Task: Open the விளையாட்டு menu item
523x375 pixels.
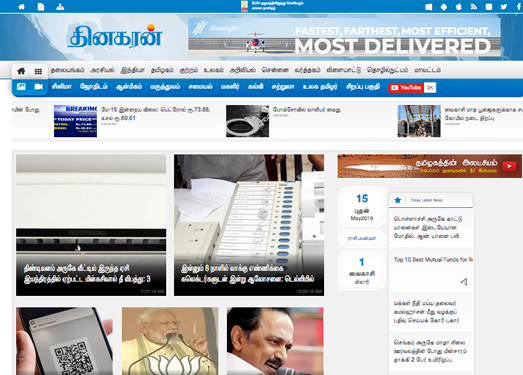Action: pos(344,70)
